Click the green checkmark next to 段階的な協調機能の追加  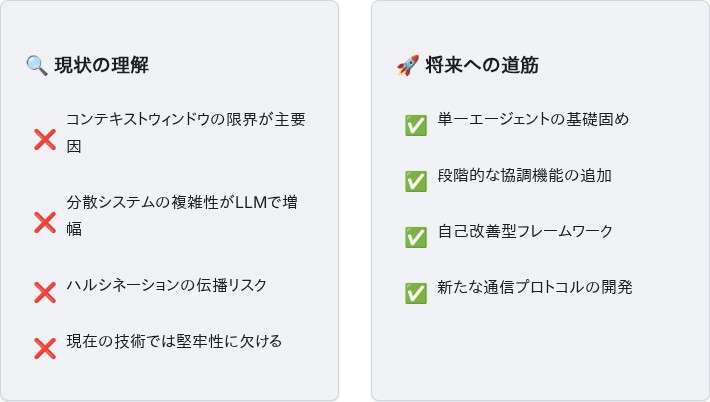[x=416, y=182]
